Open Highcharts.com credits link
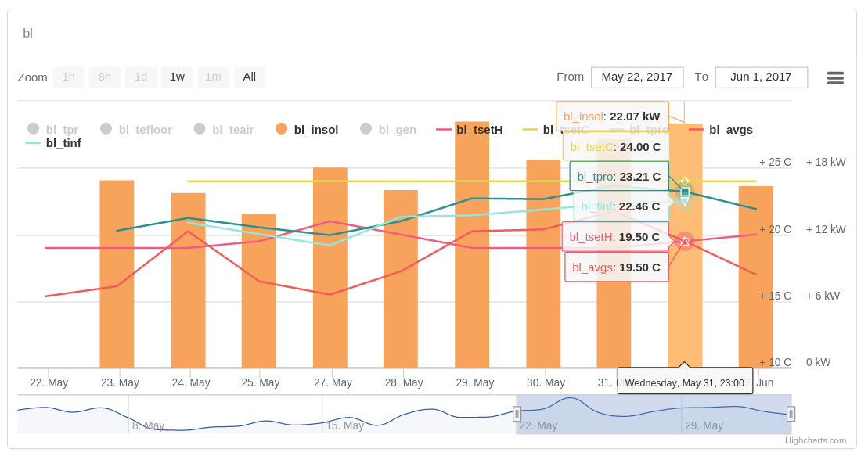The height and width of the screenshot is (456, 868). [x=815, y=440]
